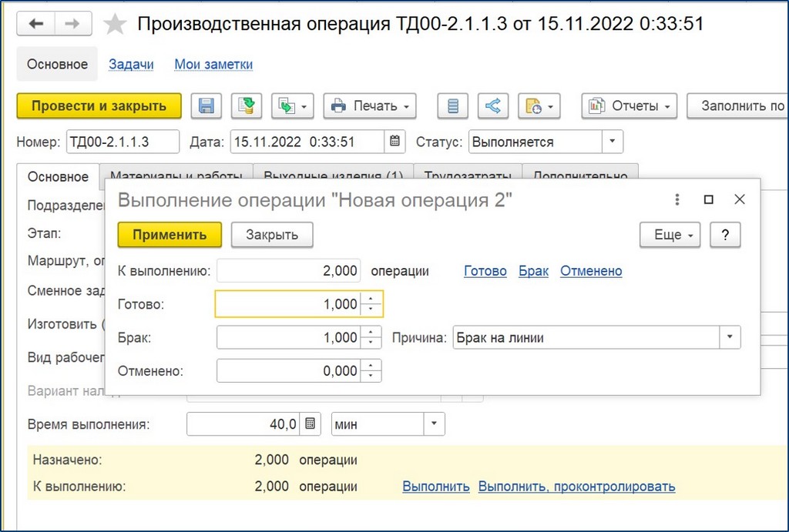Click the Причина field Брак на линии

586,337
